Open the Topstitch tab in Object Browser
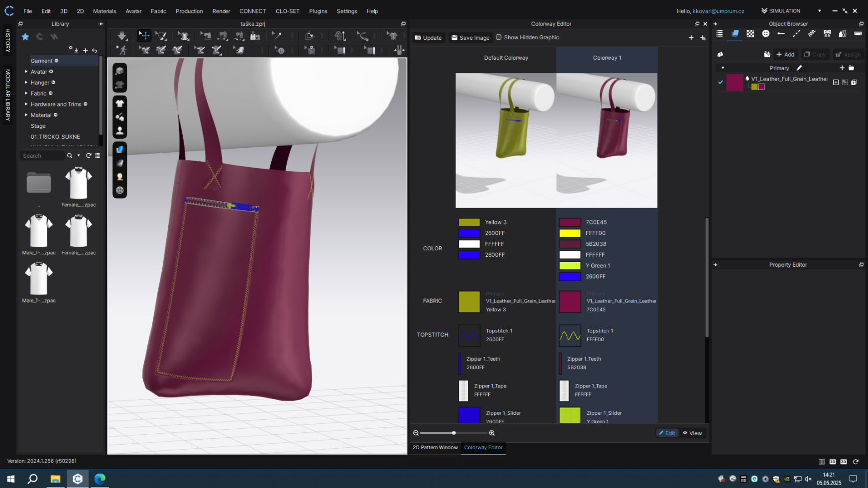The height and width of the screenshot is (488, 868). [796, 34]
